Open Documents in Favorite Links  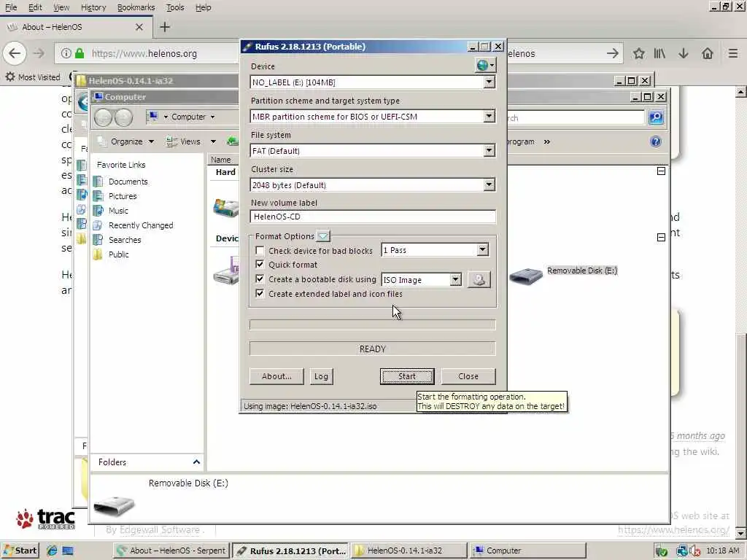tap(128, 182)
